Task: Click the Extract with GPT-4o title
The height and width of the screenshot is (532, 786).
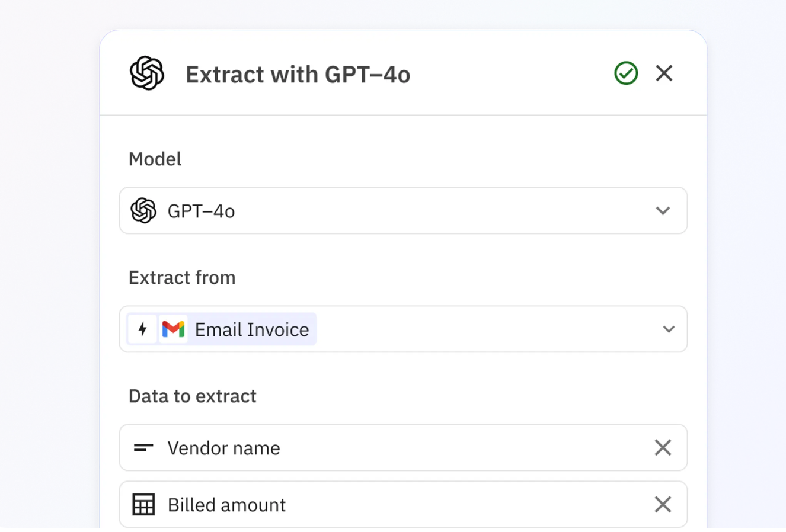Action: coord(298,75)
